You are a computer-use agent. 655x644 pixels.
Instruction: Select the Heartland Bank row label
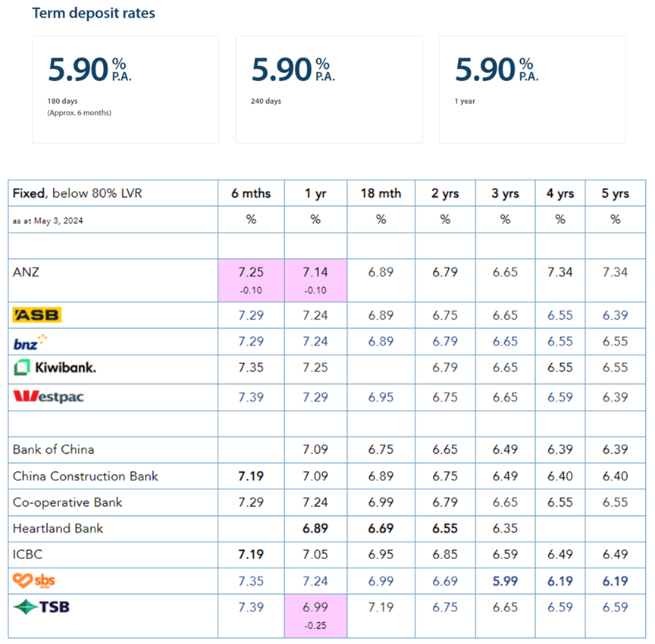tap(58, 528)
